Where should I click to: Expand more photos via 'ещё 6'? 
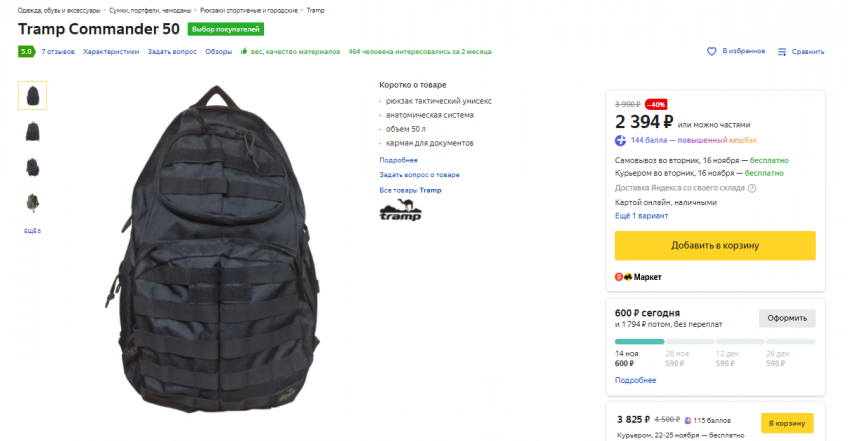pos(32,231)
